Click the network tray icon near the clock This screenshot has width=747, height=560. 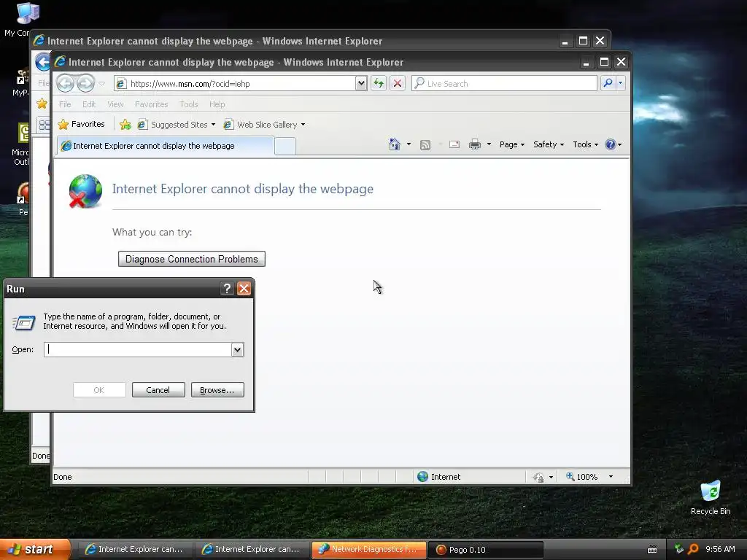pyautogui.click(x=679, y=549)
